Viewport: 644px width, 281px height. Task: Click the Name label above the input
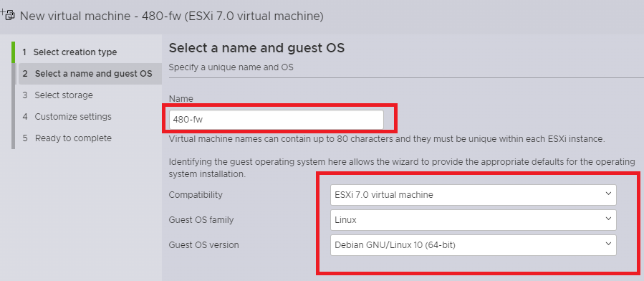tap(181, 99)
